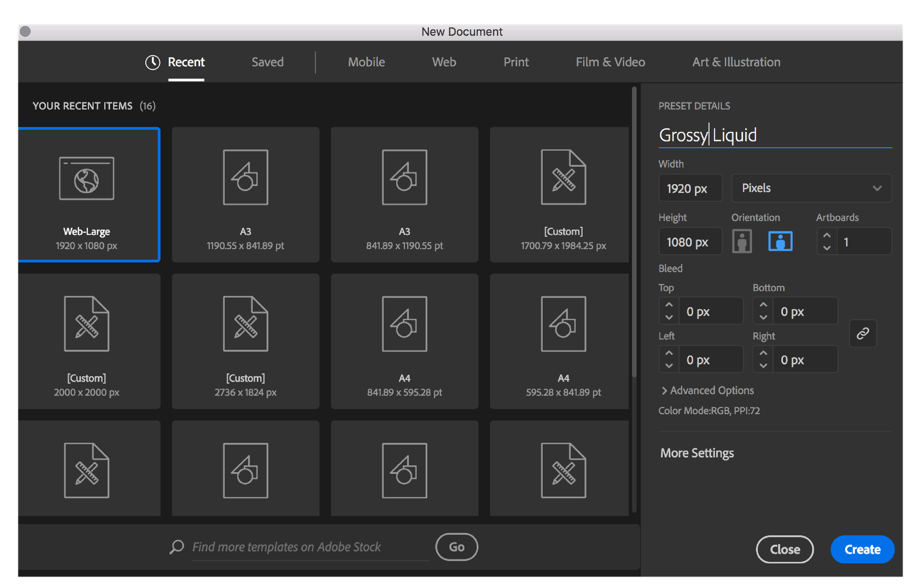Increase the Artboards count with up arrow
918x588 pixels.
[x=827, y=236]
